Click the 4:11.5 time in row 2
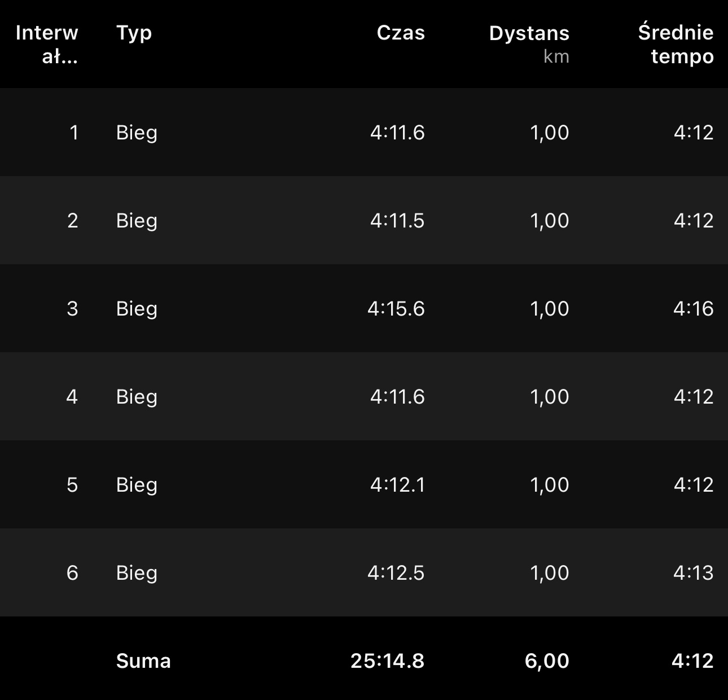 397,221
